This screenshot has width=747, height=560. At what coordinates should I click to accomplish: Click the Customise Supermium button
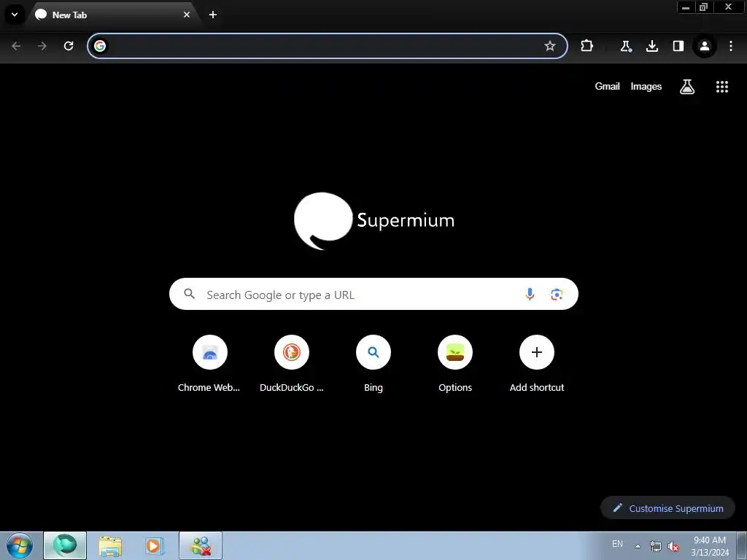coord(667,508)
